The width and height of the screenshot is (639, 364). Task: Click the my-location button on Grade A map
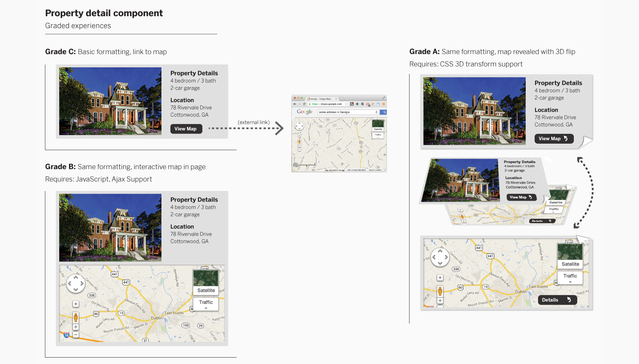440,278
